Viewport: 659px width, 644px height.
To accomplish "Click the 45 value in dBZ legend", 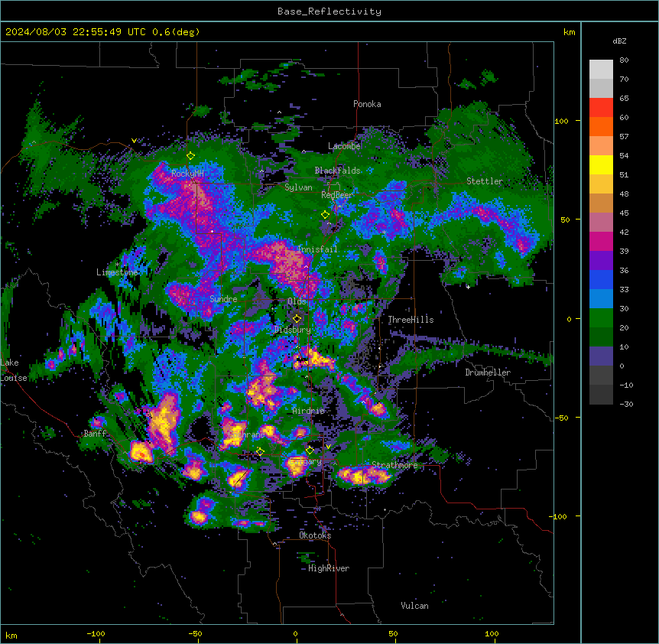I will [x=624, y=213].
